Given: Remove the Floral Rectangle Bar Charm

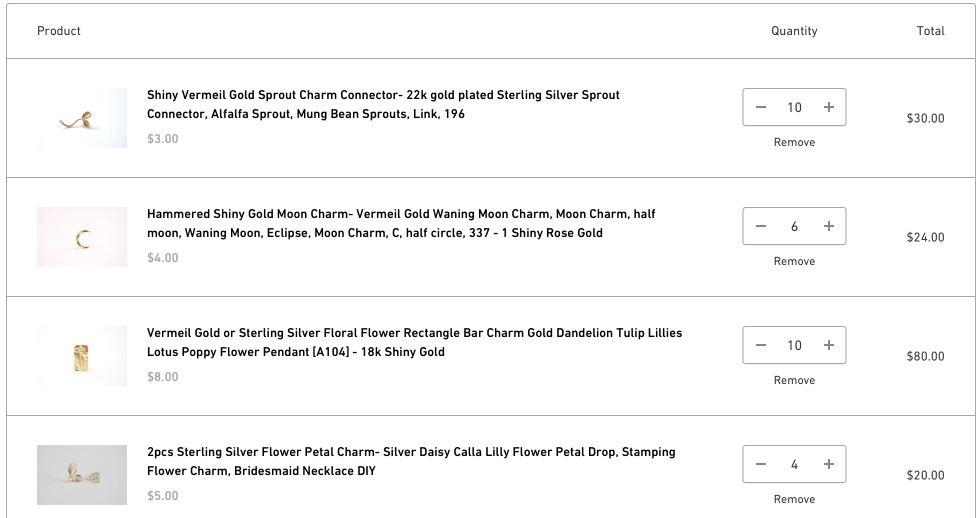Looking at the screenshot, I should (x=794, y=380).
